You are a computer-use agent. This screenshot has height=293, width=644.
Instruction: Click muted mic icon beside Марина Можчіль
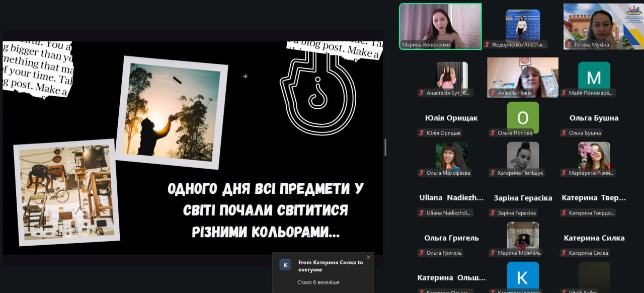tap(493, 253)
